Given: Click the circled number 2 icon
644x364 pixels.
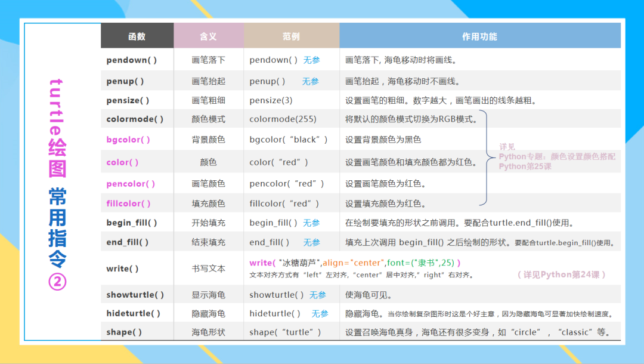Looking at the screenshot, I should pos(57,282).
